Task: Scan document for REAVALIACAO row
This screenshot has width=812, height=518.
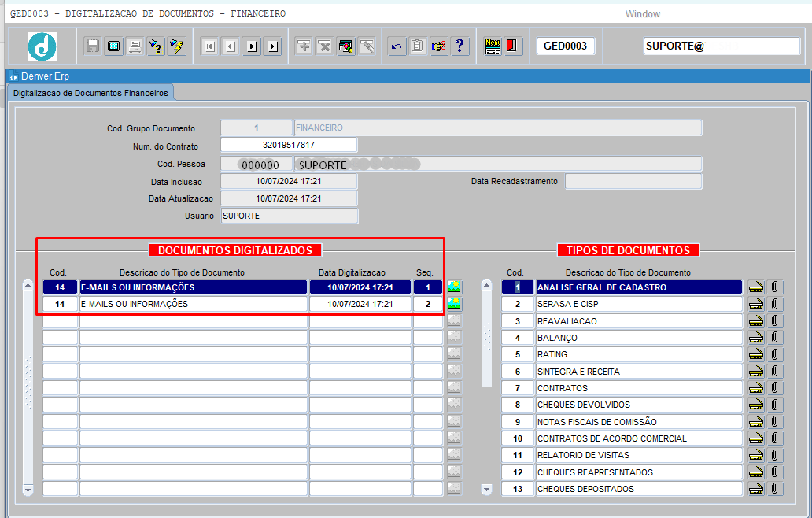Action: (x=756, y=320)
